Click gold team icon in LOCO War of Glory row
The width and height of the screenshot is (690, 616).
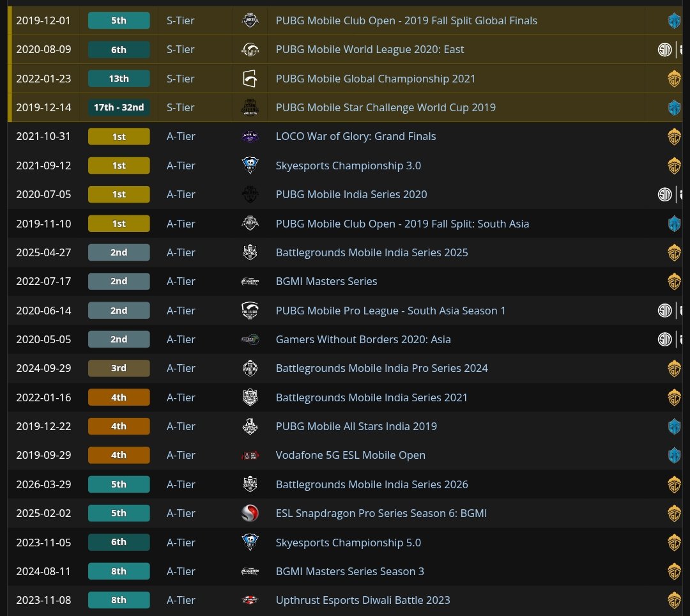[674, 137]
